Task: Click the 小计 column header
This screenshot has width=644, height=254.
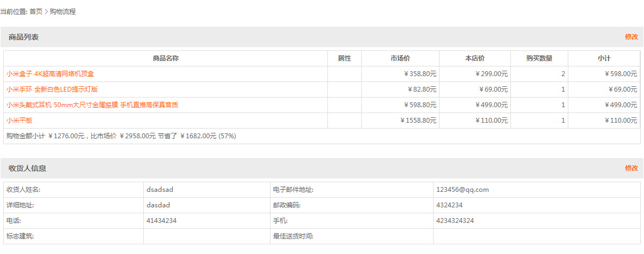Action: [604, 58]
